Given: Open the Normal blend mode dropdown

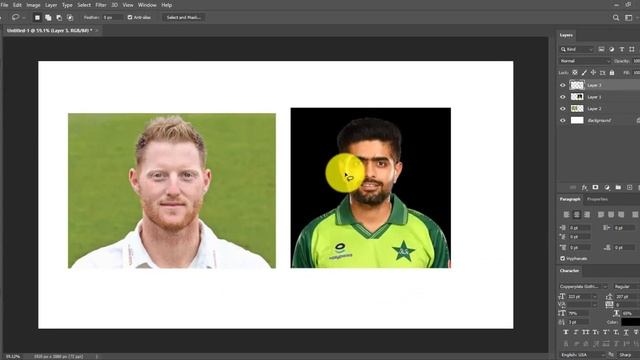Looking at the screenshot, I should coord(584,61).
